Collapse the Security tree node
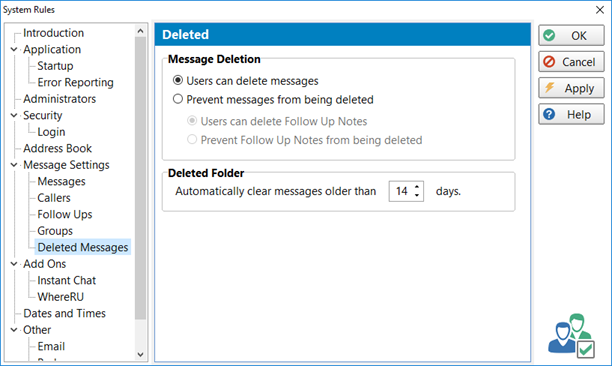This screenshot has height=366, width=612. [14, 115]
